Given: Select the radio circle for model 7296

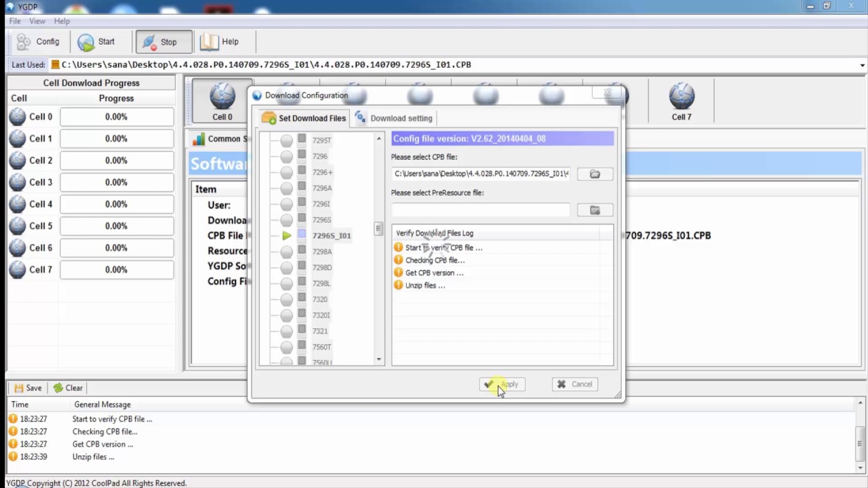Looking at the screenshot, I should [x=287, y=156].
